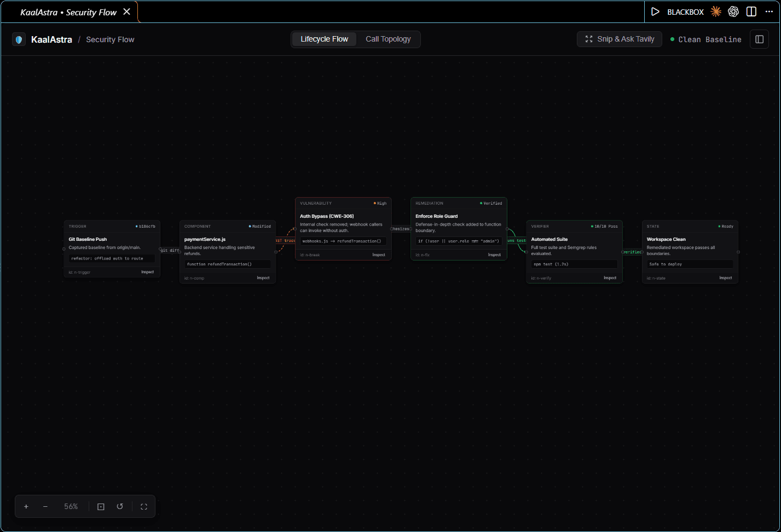
Task: Click the 56% zoom level readout
Action: (71, 507)
